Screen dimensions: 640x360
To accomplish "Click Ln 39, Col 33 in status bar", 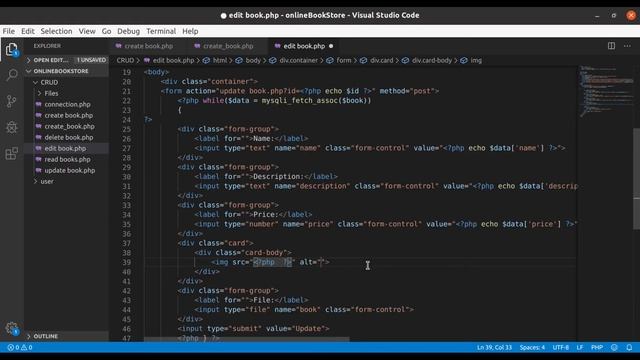I will (x=494, y=348).
